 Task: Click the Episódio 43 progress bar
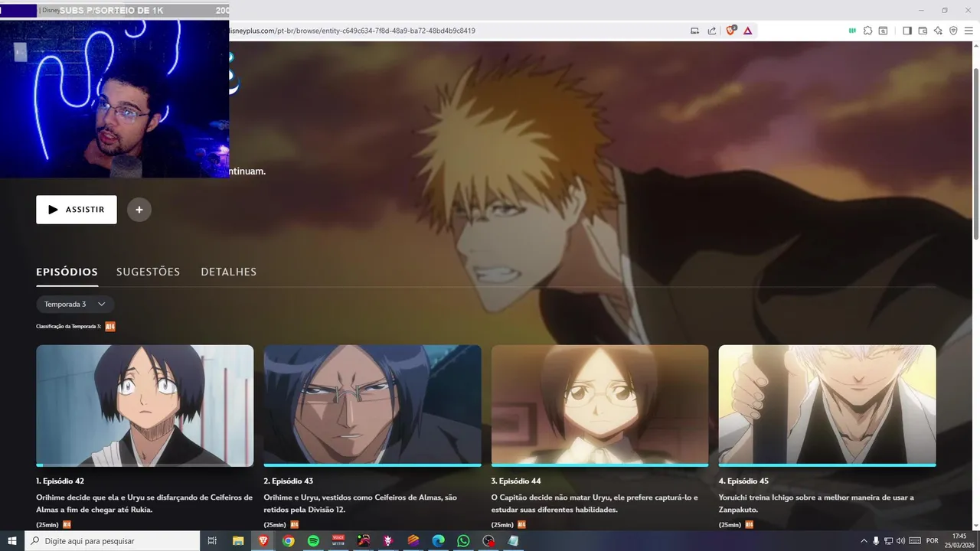click(x=372, y=465)
